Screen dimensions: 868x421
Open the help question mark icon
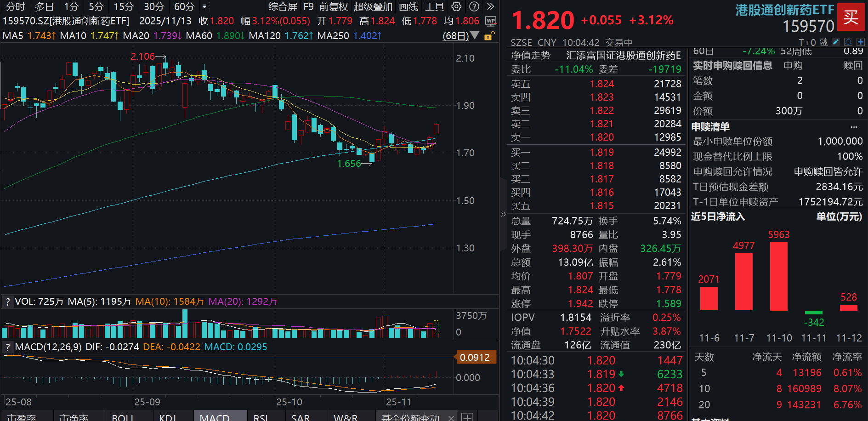coord(474,6)
